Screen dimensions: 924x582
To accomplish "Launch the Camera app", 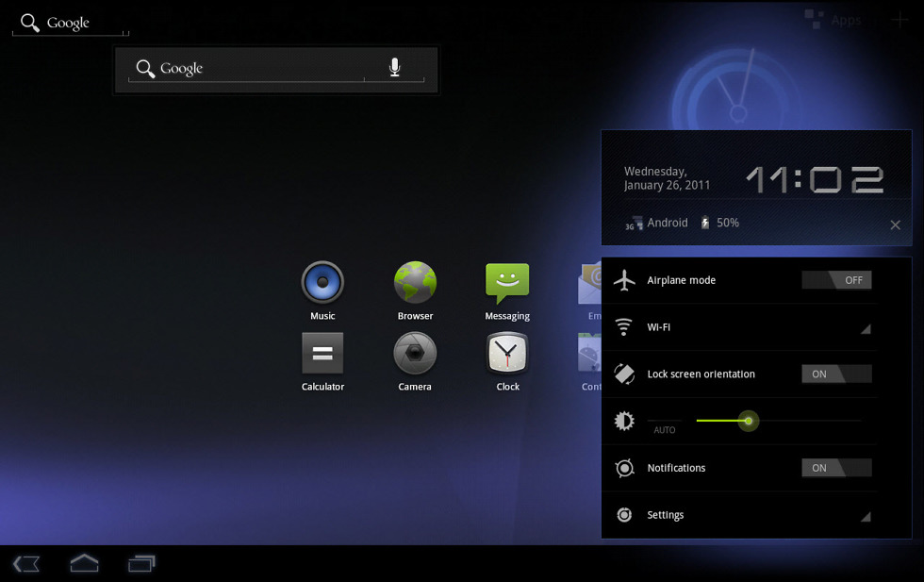I will coord(415,354).
